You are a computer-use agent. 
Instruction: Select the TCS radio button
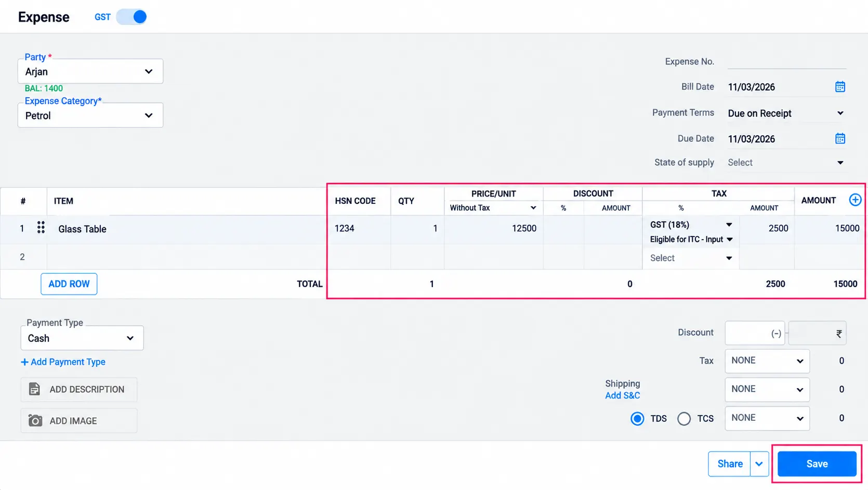click(684, 418)
